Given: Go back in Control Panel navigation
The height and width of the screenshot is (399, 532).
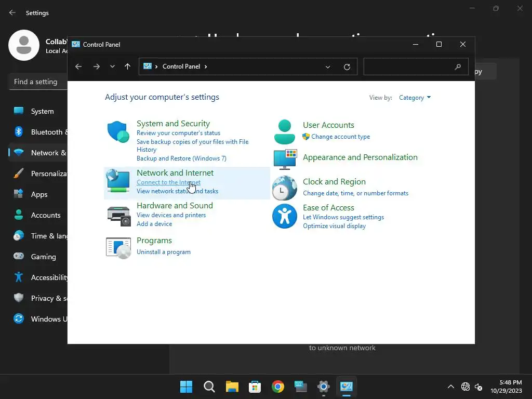Looking at the screenshot, I should point(78,66).
